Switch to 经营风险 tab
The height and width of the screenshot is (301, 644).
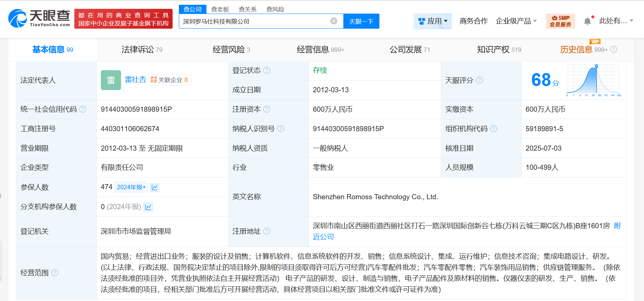231,50
